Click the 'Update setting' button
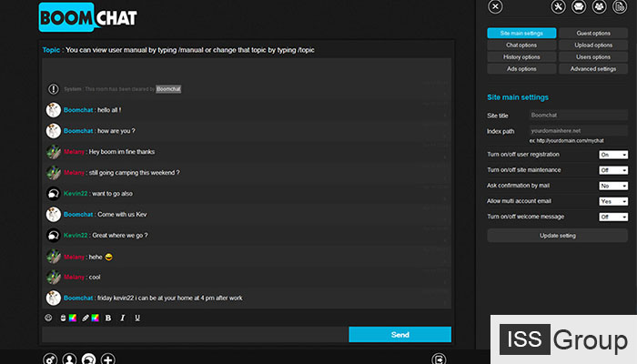The width and height of the screenshot is (637, 364). (x=557, y=236)
